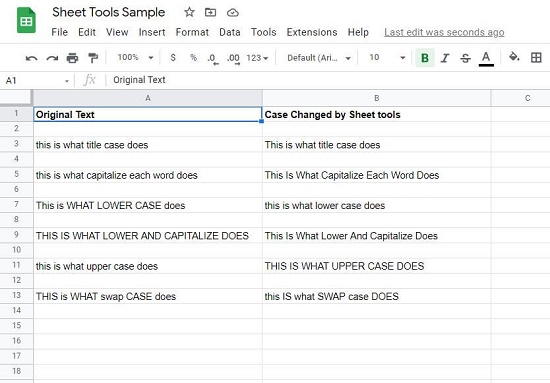The width and height of the screenshot is (550, 383).
Task: Toggle bold formatting
Action: pyautogui.click(x=425, y=58)
